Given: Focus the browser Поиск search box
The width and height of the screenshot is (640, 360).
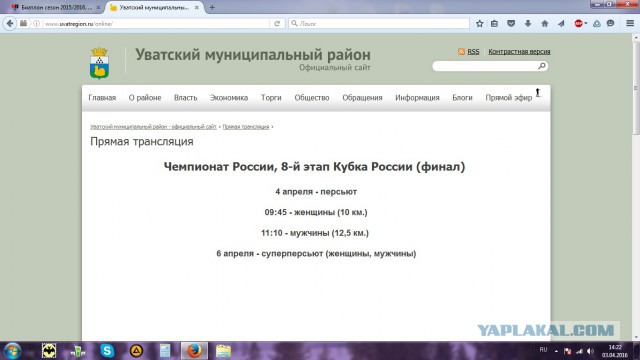Looking at the screenshot, I should 379,24.
